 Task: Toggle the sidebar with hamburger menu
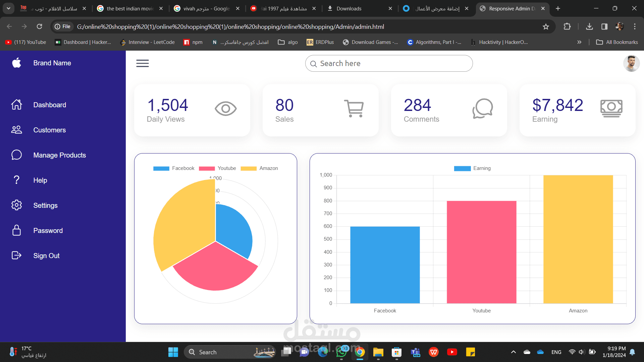click(x=142, y=63)
